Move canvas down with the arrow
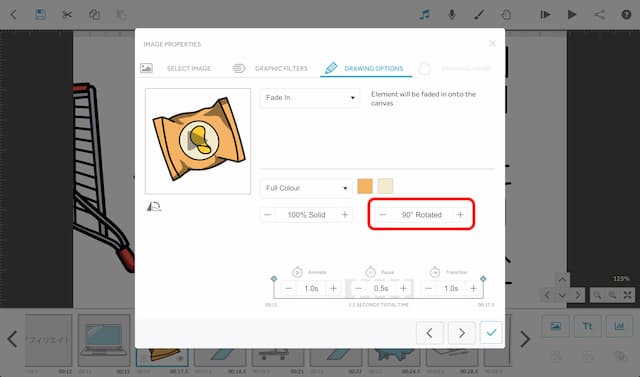640x377 pixels. pos(562,295)
